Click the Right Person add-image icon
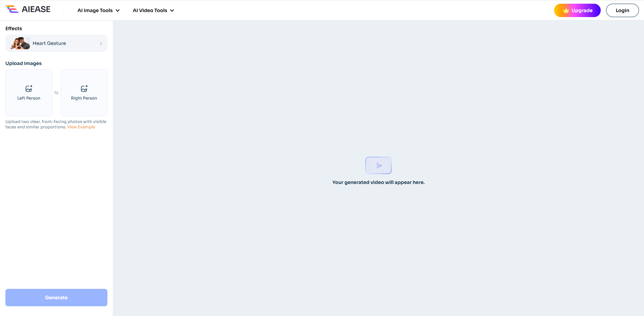Image resolution: width=644 pixels, height=316 pixels. pyautogui.click(x=84, y=88)
